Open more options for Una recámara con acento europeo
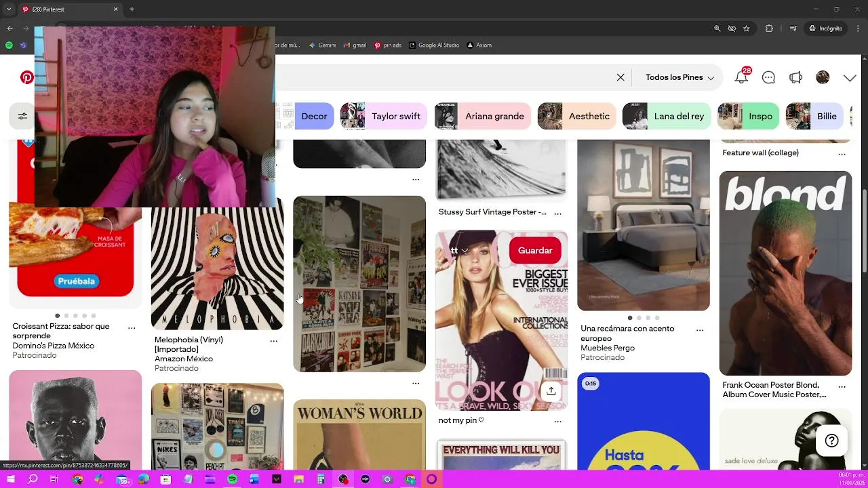Viewport: 868px width, 488px height. (x=700, y=329)
